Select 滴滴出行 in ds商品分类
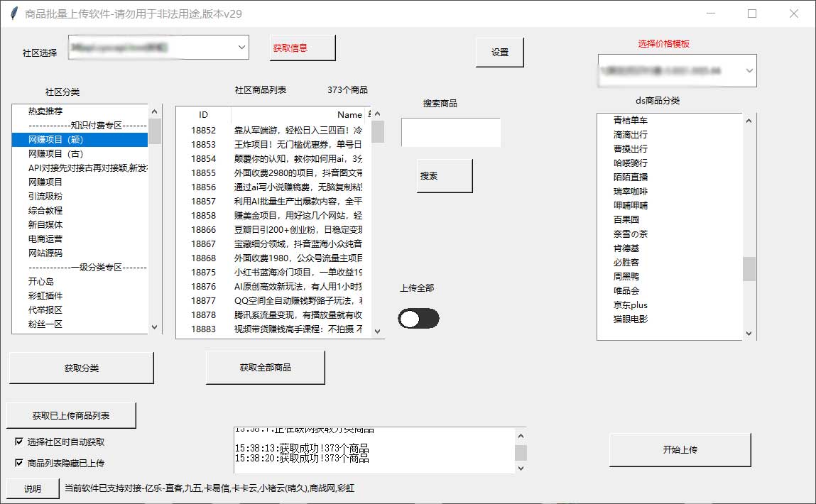This screenshot has height=504, width=816. coord(670,134)
